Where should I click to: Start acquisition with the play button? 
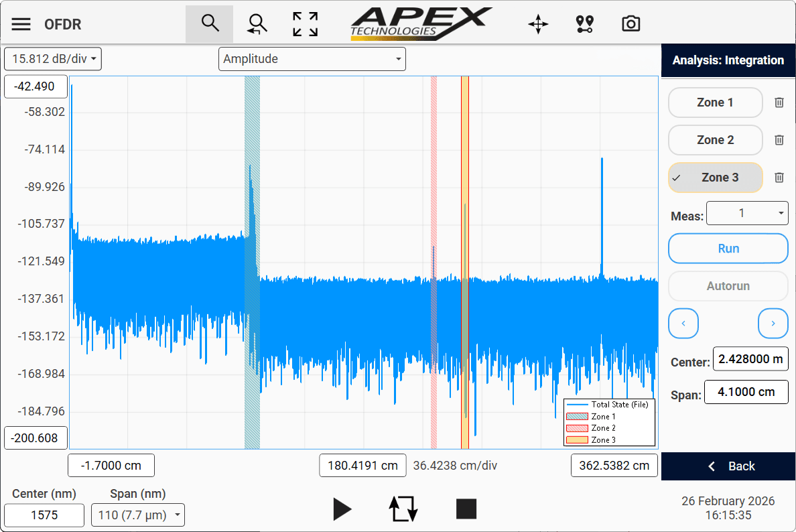pos(342,509)
